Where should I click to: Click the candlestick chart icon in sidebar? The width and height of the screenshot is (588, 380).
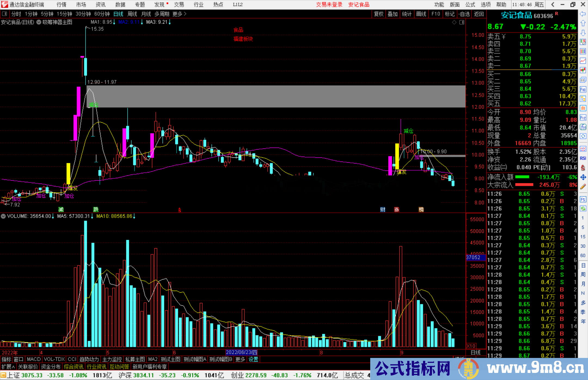point(583,70)
